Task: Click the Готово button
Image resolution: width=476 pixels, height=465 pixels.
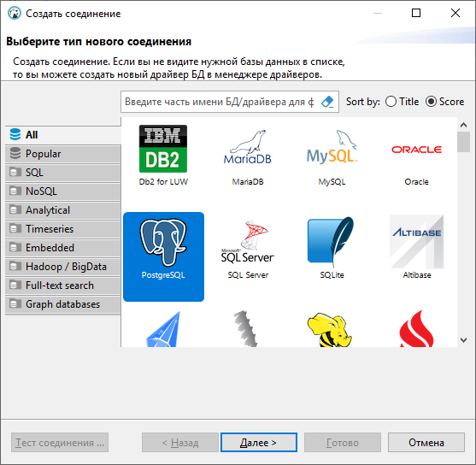Action: point(343,443)
